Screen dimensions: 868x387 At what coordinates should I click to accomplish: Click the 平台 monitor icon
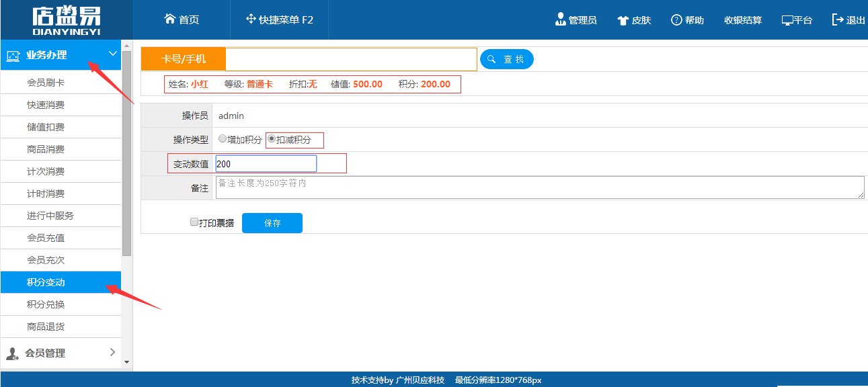787,20
